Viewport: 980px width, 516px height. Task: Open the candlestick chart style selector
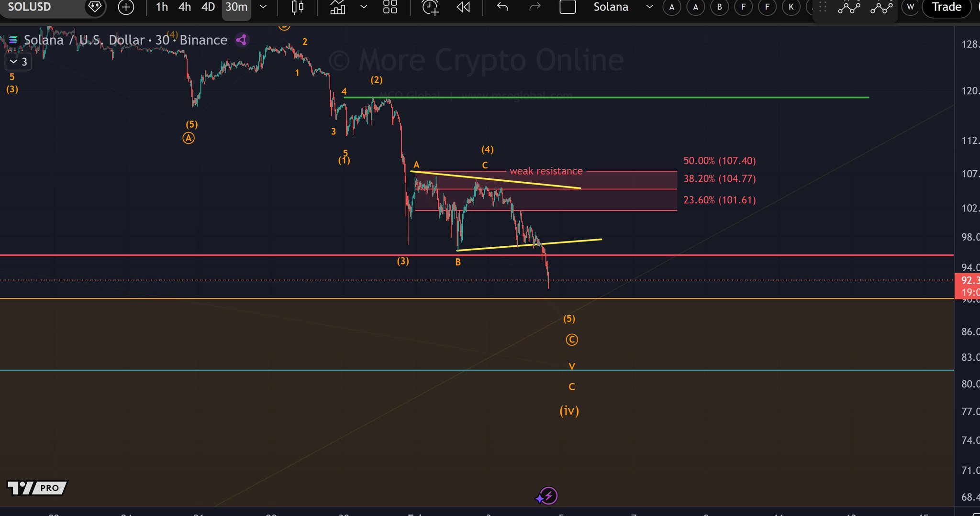298,7
